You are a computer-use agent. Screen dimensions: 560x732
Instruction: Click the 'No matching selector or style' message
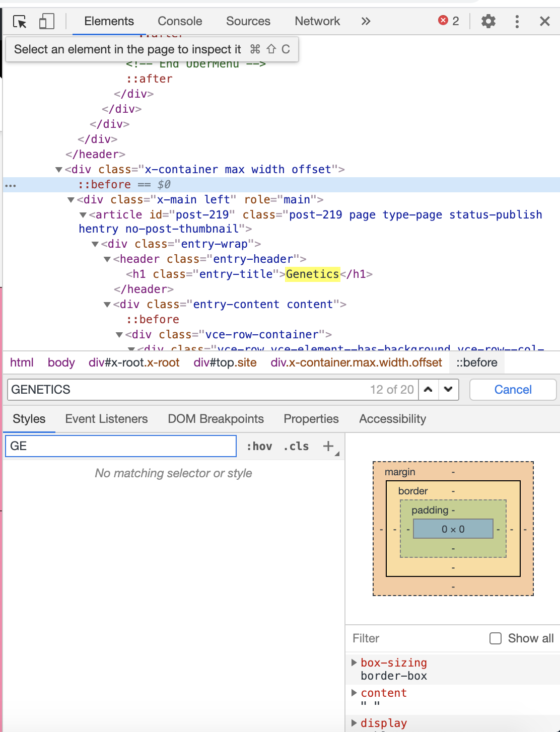click(x=174, y=473)
